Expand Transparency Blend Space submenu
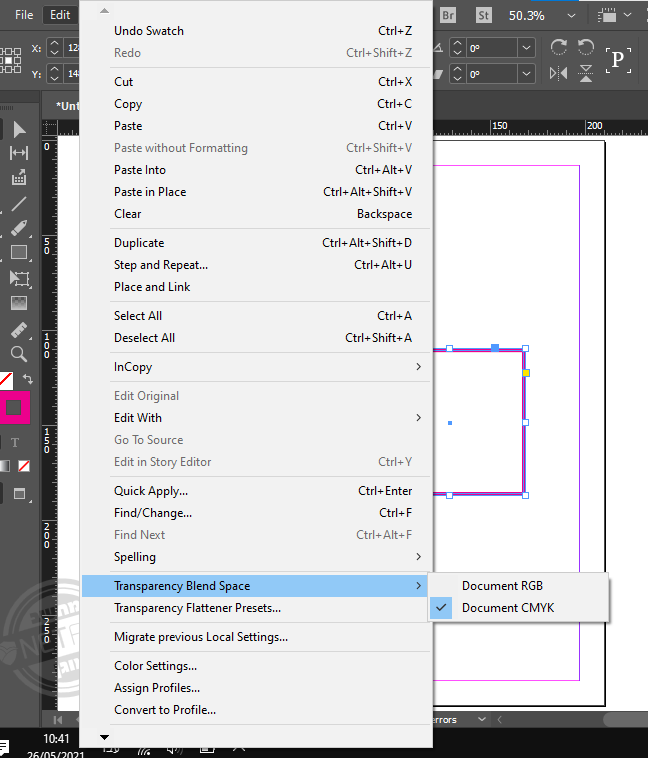 point(255,586)
